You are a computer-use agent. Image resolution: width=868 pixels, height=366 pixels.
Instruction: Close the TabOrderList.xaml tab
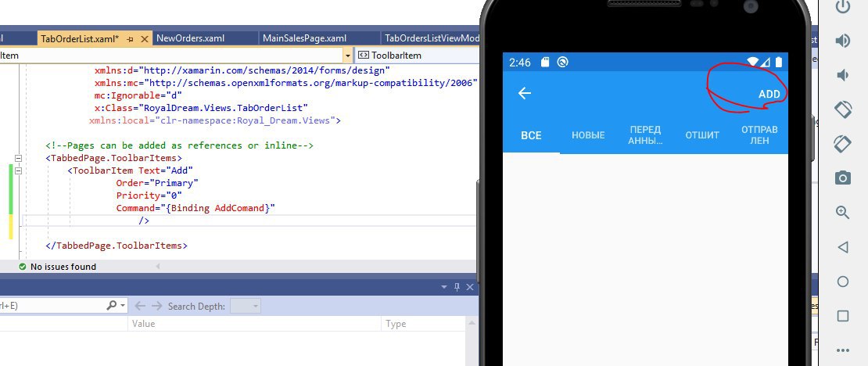145,39
